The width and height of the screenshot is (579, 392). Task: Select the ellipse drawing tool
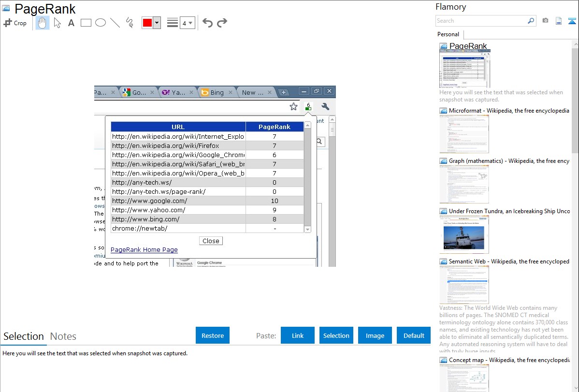click(x=101, y=23)
